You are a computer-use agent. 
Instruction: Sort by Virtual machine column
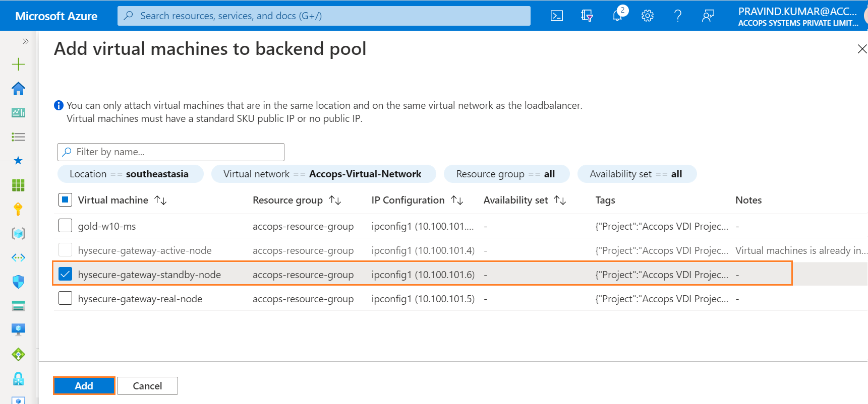(122, 200)
